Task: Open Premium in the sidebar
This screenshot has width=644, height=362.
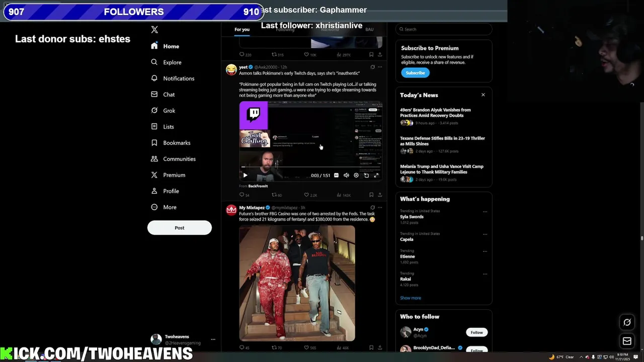Action: 168,175
